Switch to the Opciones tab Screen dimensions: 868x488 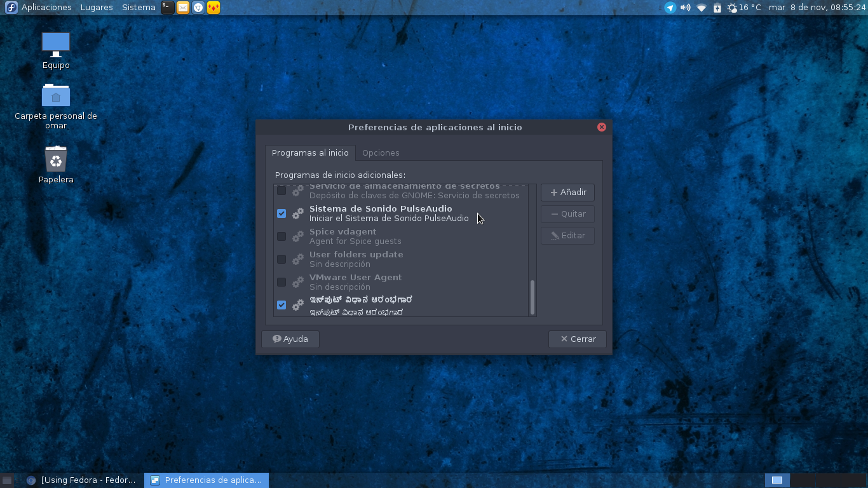(381, 153)
